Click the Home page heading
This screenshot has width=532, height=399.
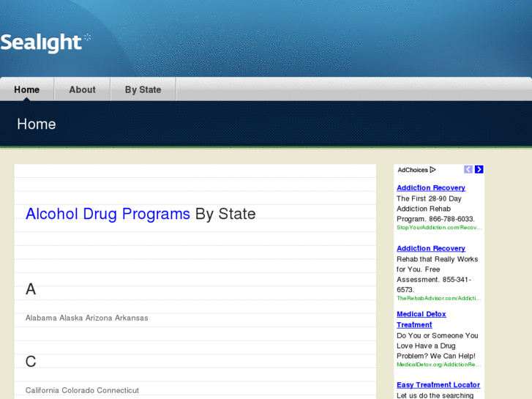coord(37,124)
